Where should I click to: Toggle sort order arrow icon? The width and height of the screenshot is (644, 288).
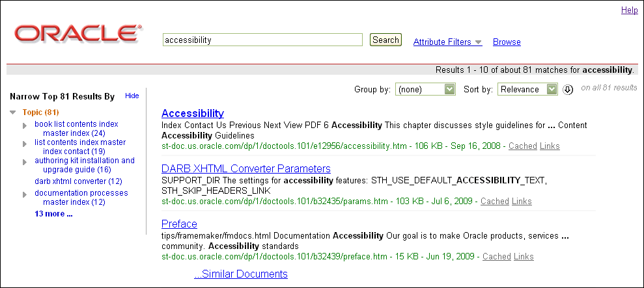[568, 90]
